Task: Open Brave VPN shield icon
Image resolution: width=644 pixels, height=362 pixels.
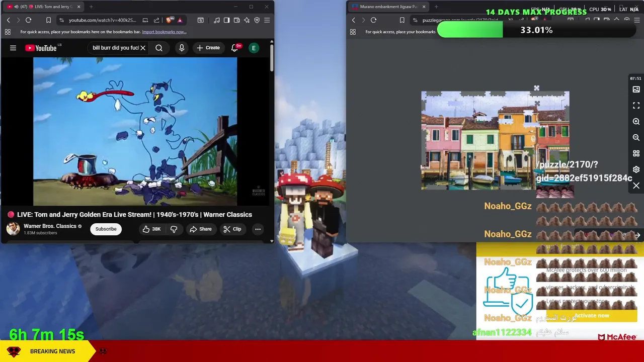Action: (x=257, y=20)
